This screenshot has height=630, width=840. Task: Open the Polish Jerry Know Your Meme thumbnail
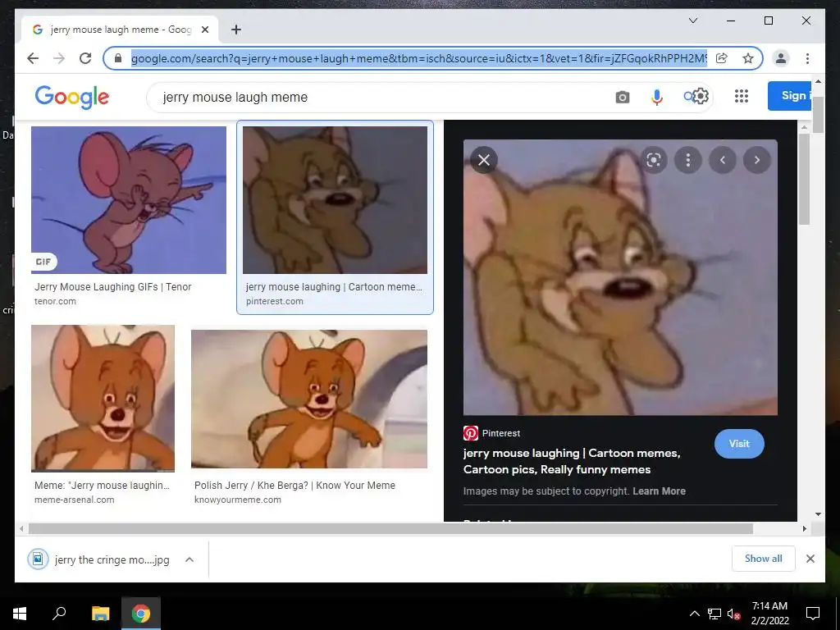click(x=309, y=399)
